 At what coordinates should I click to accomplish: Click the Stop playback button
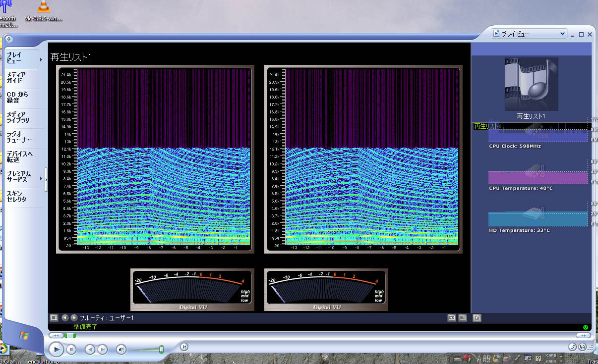coord(71,350)
